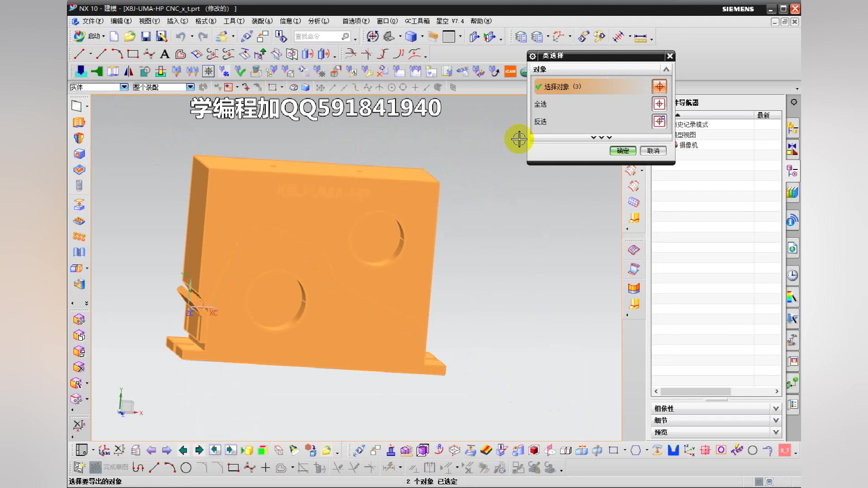Click the orange iCAM toolbar icon

click(510, 71)
